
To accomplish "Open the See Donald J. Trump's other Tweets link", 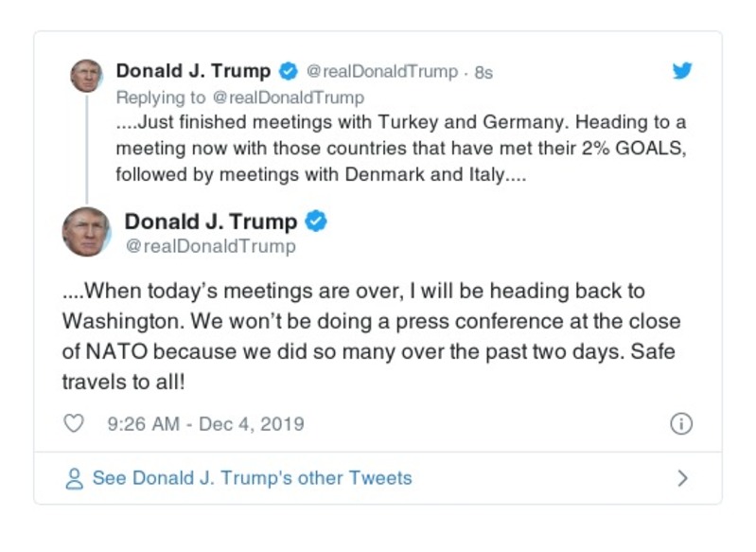I will click(x=252, y=478).
